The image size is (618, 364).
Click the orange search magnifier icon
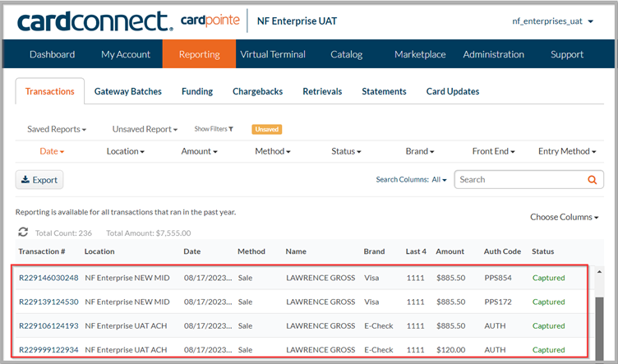point(592,180)
